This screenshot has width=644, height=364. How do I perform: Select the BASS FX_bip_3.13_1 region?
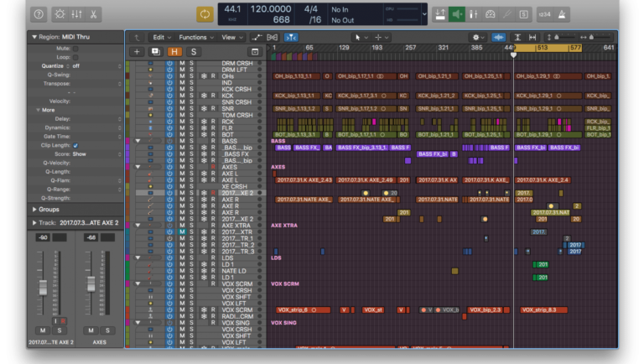click(362, 148)
